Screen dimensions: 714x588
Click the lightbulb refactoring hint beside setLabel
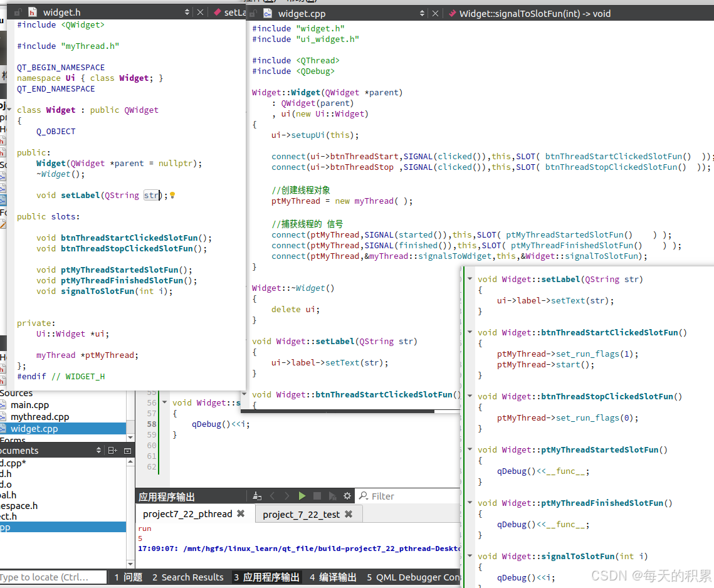coord(172,196)
